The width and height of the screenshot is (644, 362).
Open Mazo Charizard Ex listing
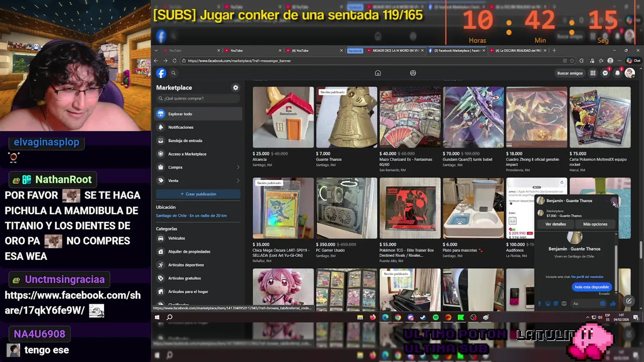coord(410,117)
